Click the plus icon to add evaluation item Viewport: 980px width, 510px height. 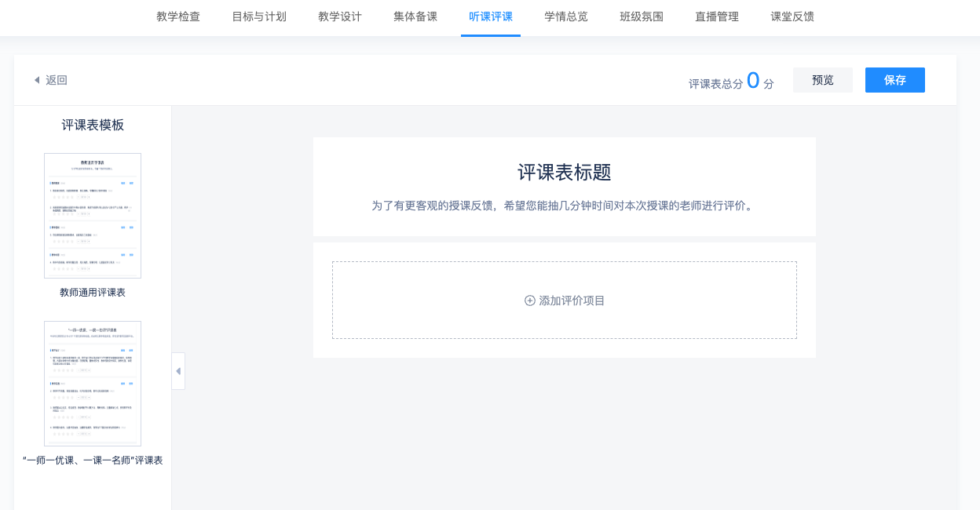(x=530, y=301)
